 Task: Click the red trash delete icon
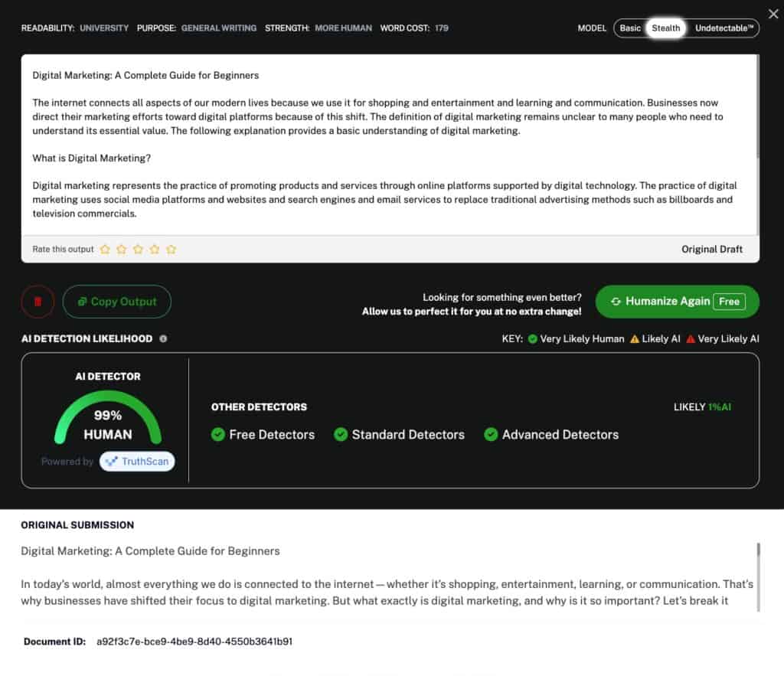[x=38, y=302]
